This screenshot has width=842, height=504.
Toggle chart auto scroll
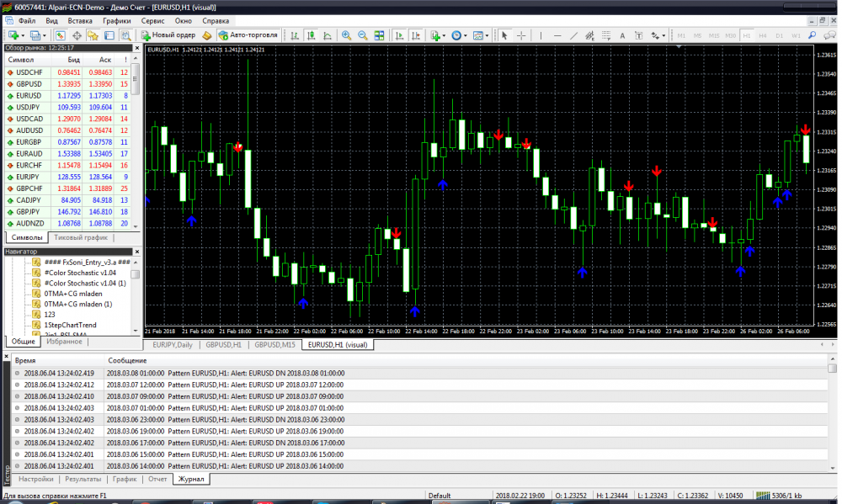tap(399, 35)
